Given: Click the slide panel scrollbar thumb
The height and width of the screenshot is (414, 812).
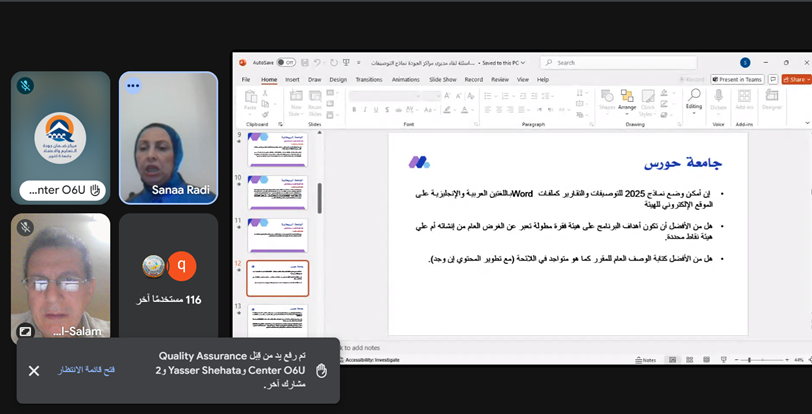Looking at the screenshot, I should (319, 198).
